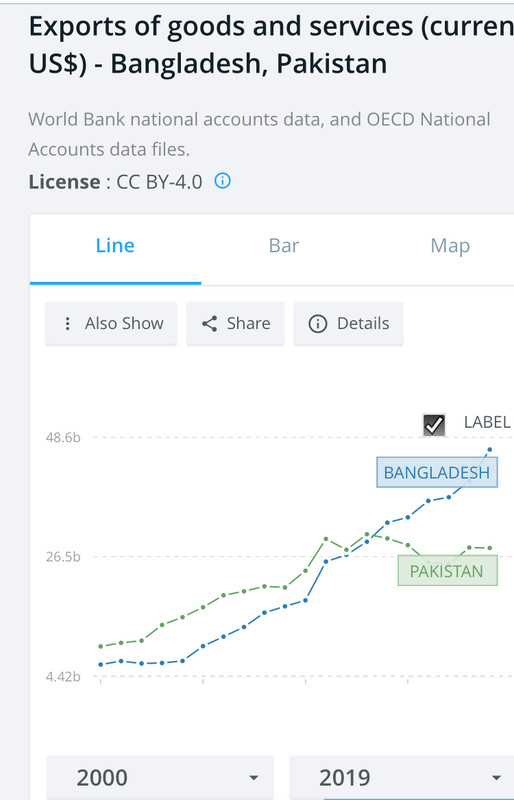Switch to the Map tab
This screenshot has width=514, height=800.
450,246
